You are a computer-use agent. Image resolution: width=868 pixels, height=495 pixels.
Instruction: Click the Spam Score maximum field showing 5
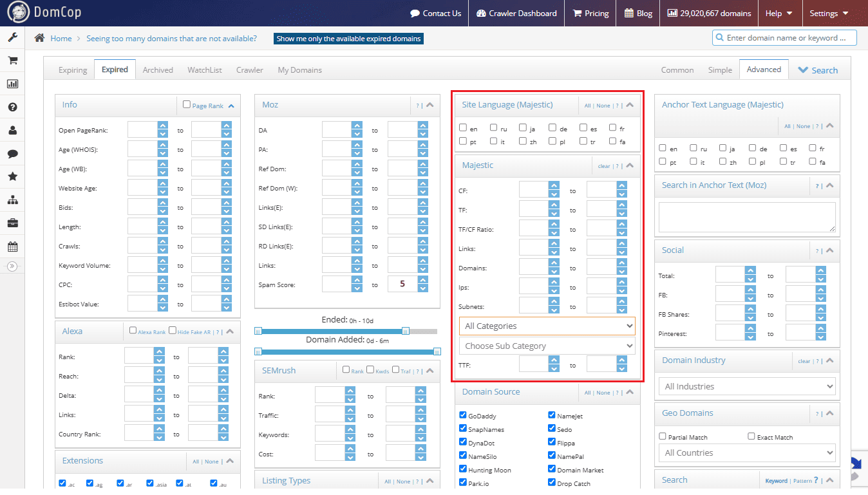tap(402, 284)
